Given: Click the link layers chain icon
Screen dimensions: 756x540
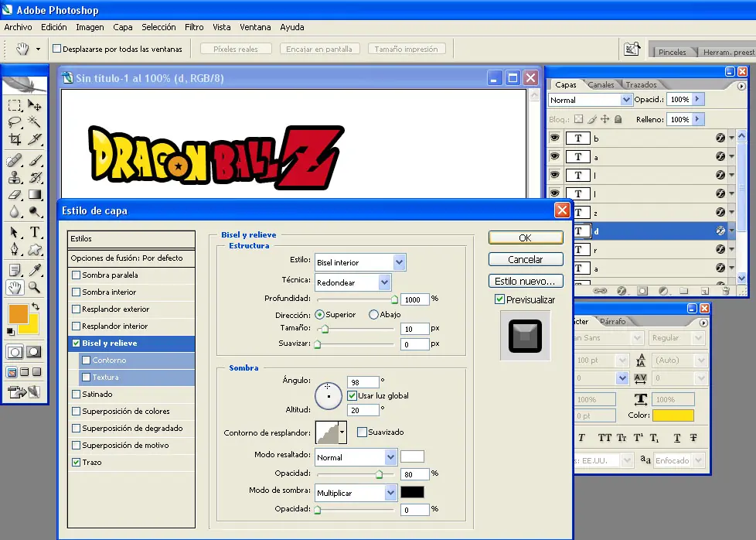Looking at the screenshot, I should pyautogui.click(x=600, y=291).
